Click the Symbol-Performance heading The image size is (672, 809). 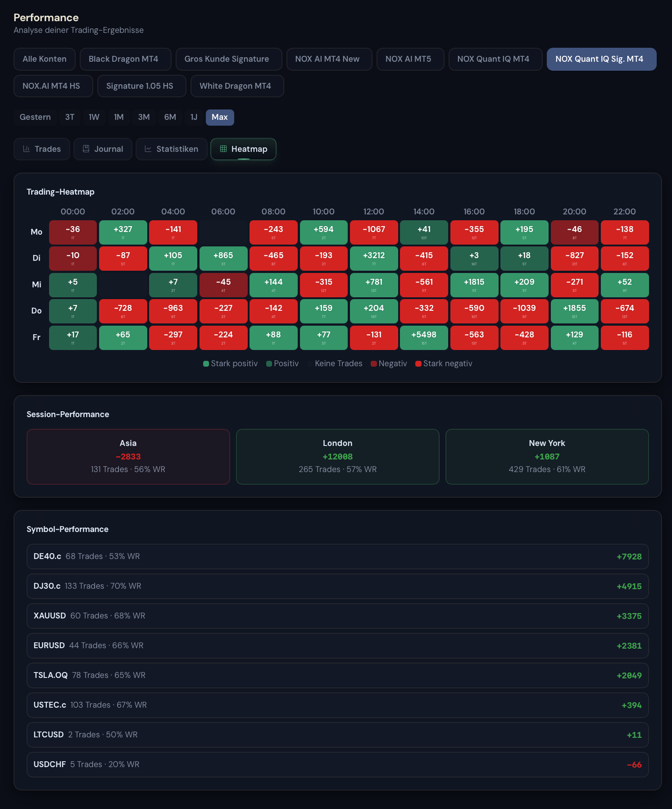point(68,529)
